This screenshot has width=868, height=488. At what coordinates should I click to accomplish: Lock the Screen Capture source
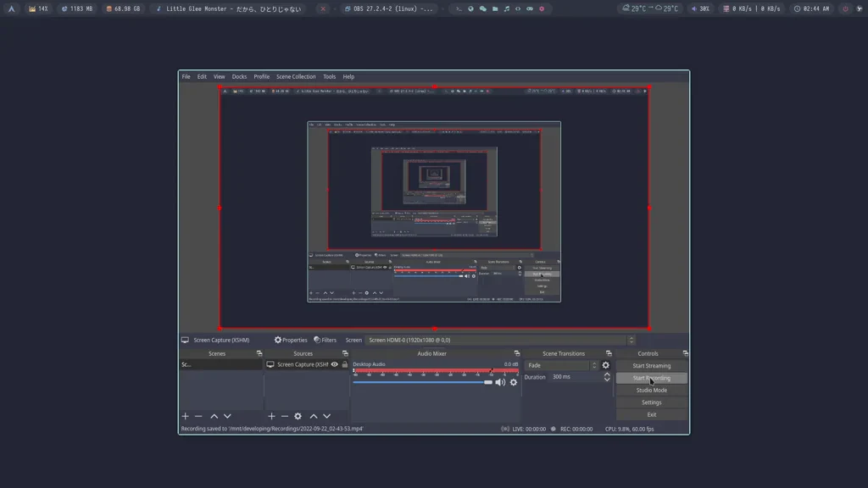[345, 364]
